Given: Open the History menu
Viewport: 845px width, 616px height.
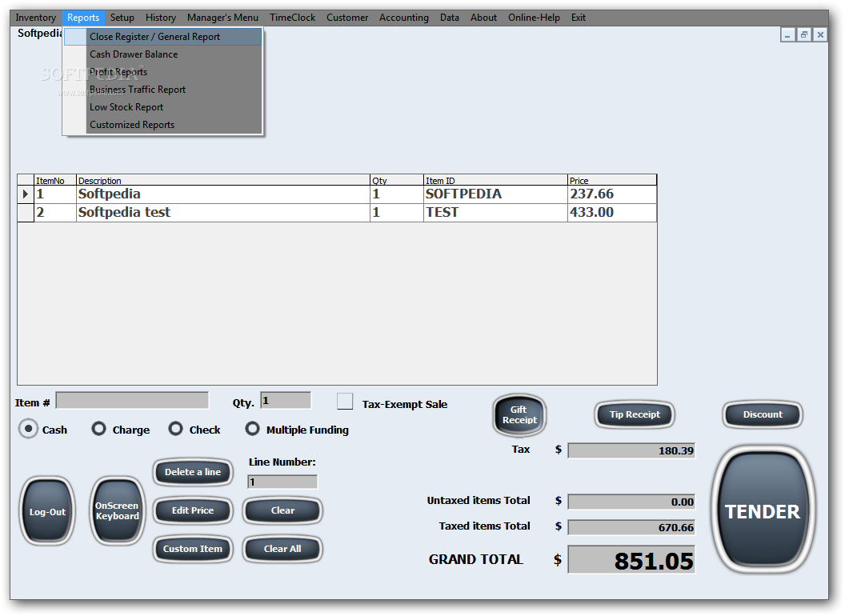Looking at the screenshot, I should [x=161, y=18].
